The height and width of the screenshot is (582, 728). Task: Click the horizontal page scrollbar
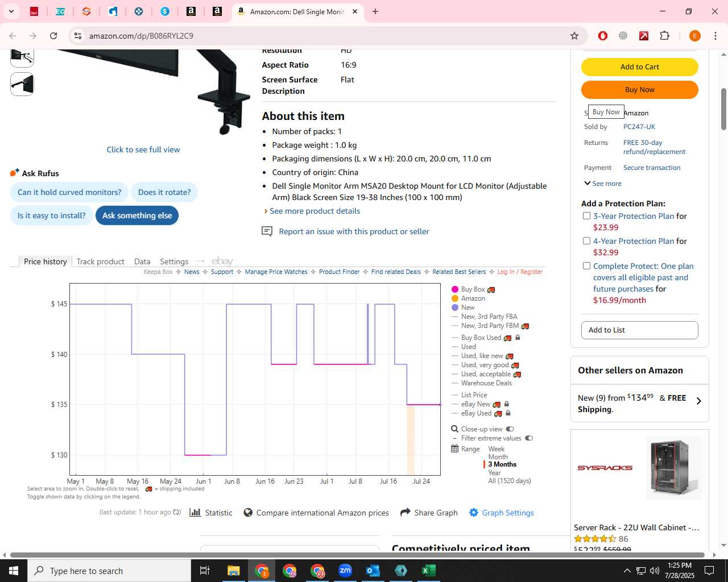point(357,555)
